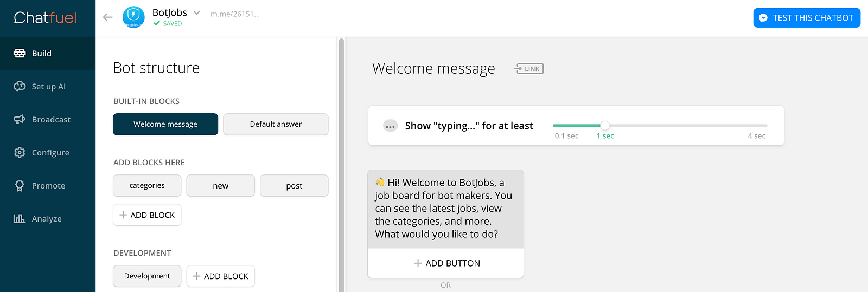This screenshot has width=868, height=292.
Task: Click Add Button on the welcome card
Action: point(446,263)
